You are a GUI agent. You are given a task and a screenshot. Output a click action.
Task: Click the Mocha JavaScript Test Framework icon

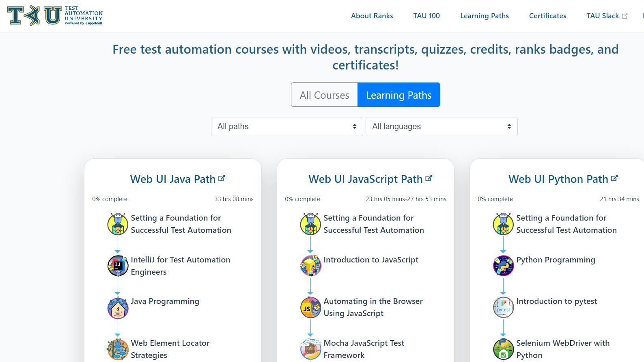click(310, 349)
